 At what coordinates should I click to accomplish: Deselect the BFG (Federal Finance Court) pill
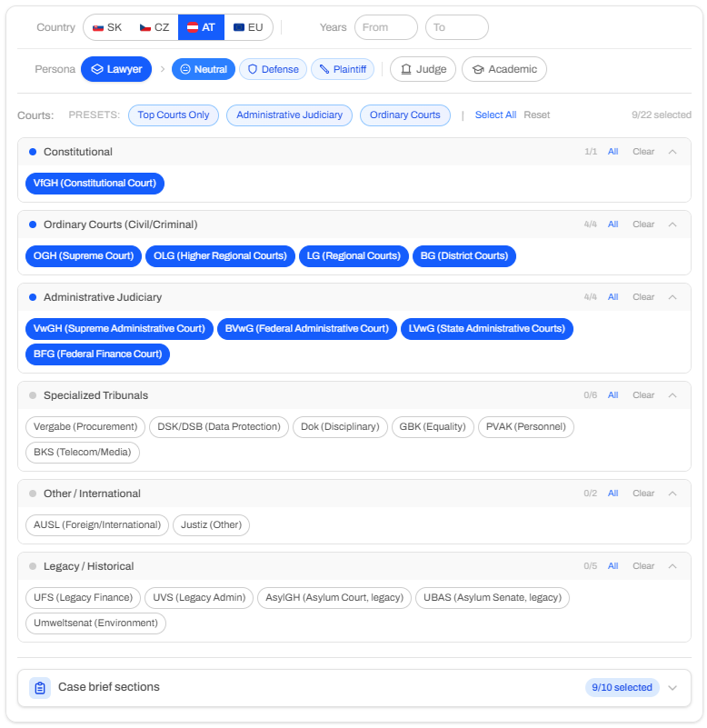[96, 354]
